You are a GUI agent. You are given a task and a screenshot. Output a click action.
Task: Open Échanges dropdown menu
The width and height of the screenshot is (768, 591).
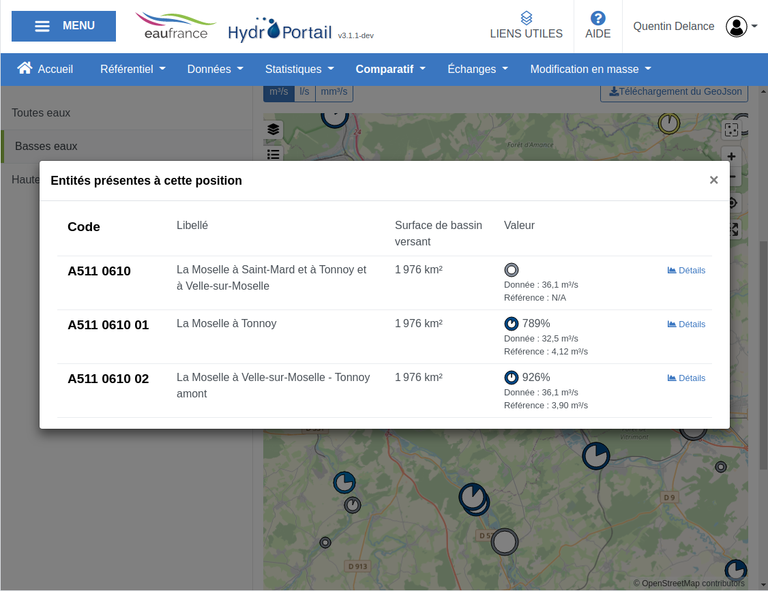[x=478, y=69]
